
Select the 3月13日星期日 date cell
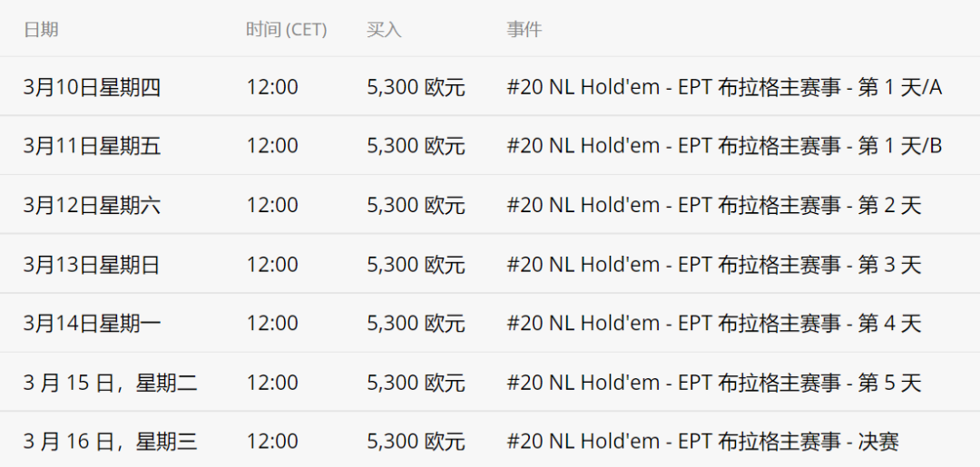[92, 264]
